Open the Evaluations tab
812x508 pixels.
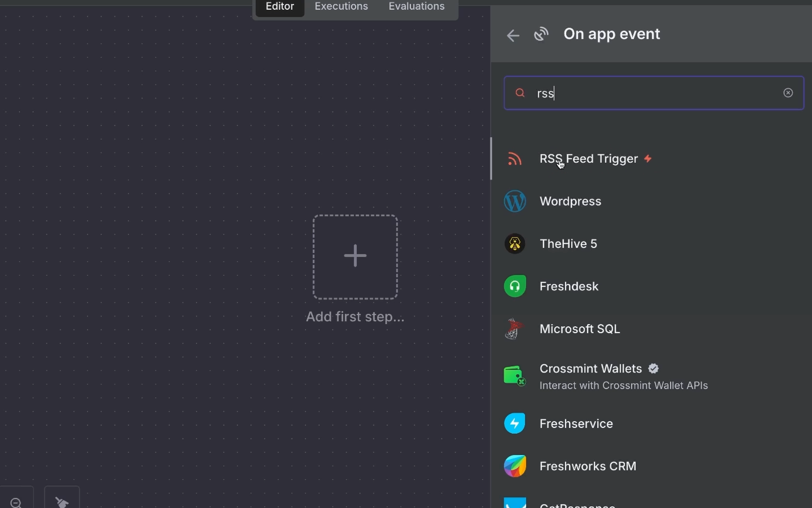click(x=416, y=7)
